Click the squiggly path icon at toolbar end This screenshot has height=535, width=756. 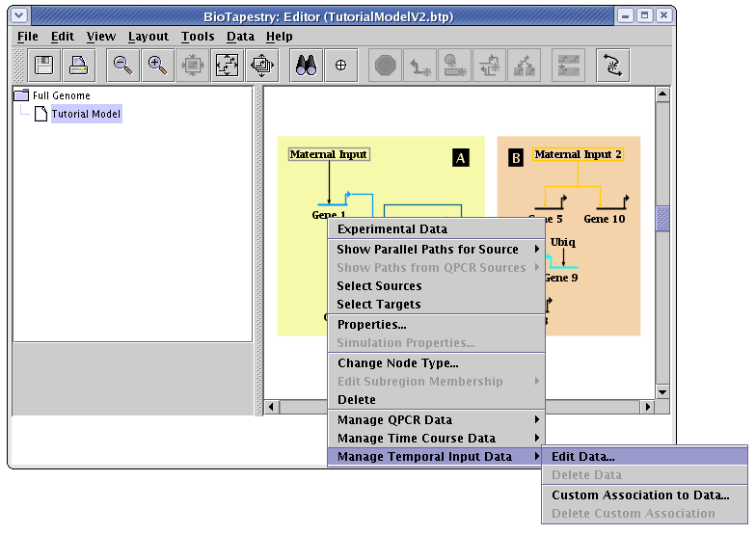point(612,66)
